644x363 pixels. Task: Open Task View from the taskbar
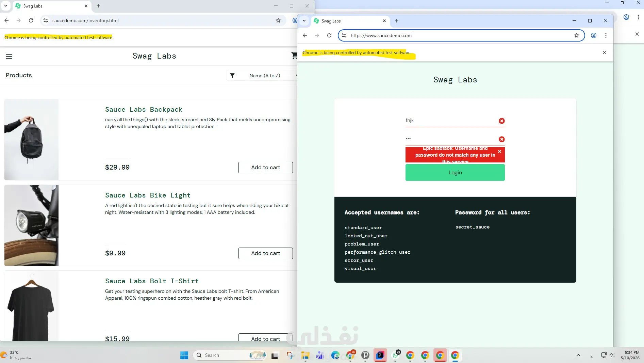point(275,356)
